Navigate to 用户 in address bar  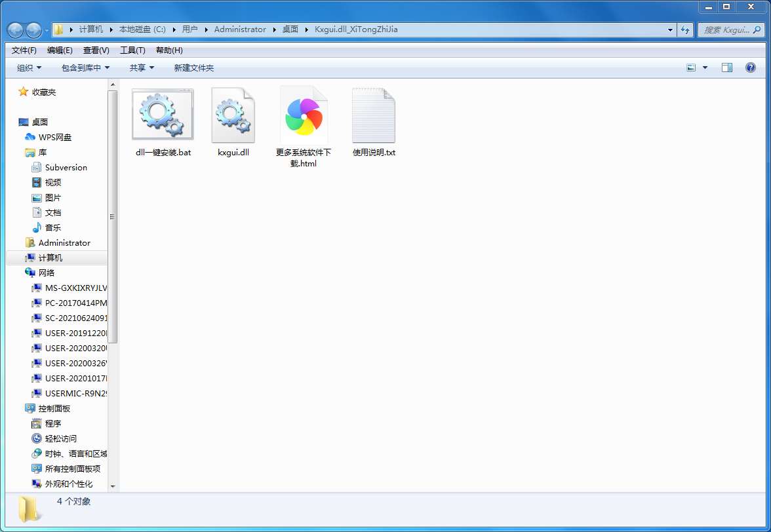pos(189,29)
